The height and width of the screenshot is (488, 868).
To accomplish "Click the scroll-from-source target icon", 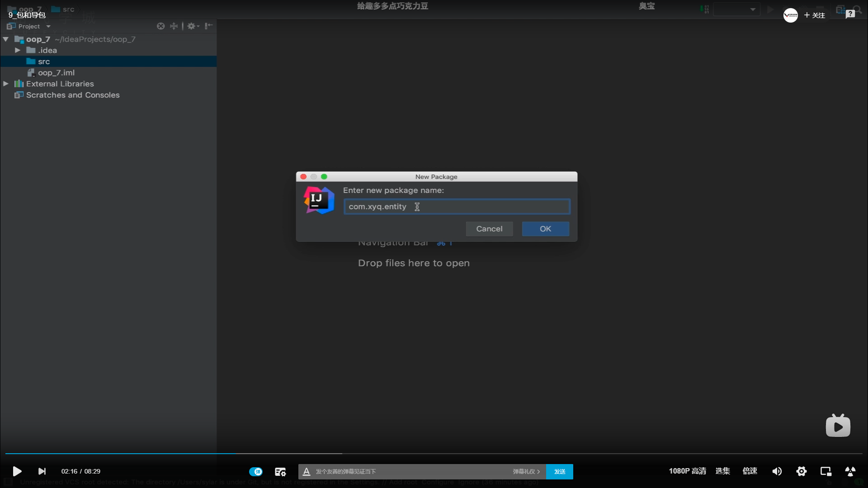I will (x=160, y=26).
